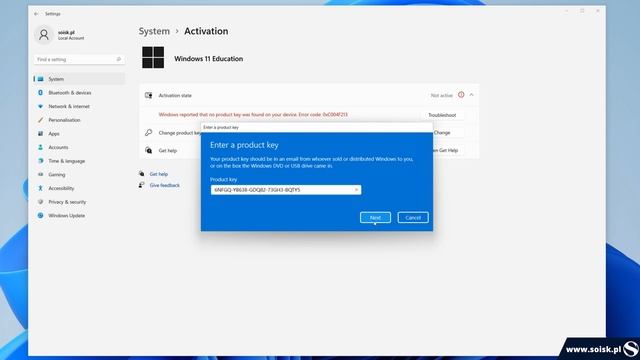
Task: Click the red Not active warning icon
Action: [461, 95]
